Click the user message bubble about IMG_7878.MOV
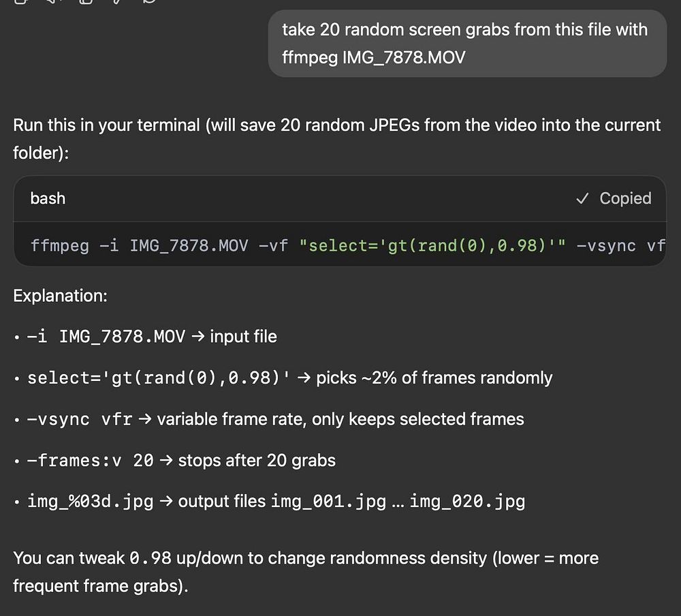681x616 pixels. [x=466, y=43]
